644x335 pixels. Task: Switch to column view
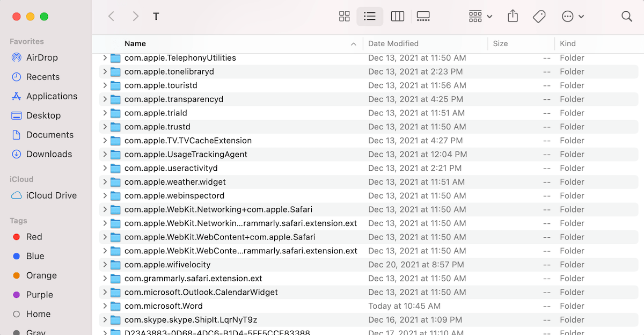point(398,17)
